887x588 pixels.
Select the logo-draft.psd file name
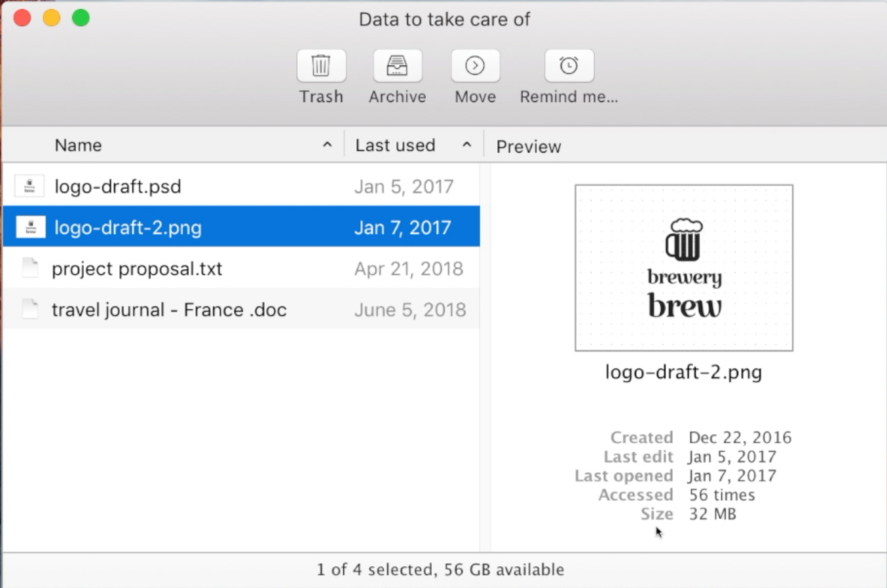pos(118,187)
